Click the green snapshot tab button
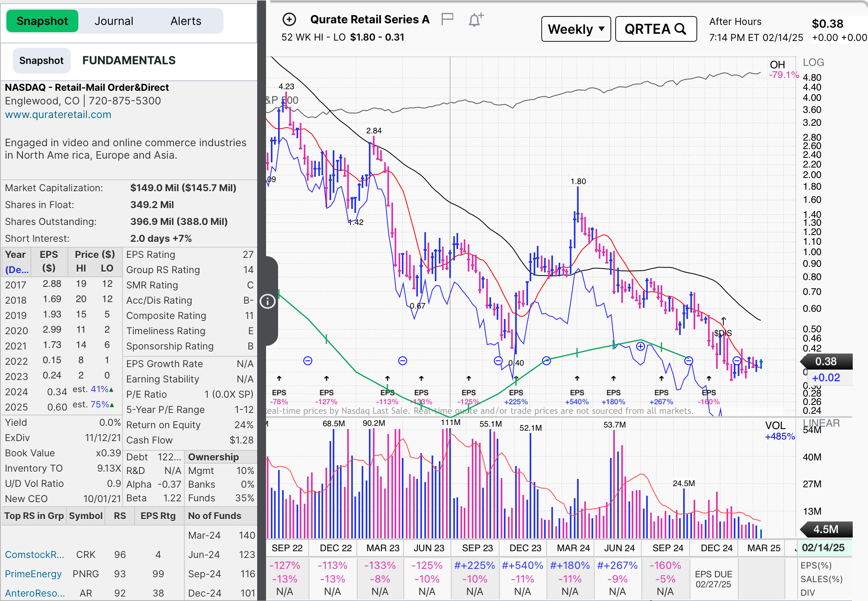 coord(42,21)
